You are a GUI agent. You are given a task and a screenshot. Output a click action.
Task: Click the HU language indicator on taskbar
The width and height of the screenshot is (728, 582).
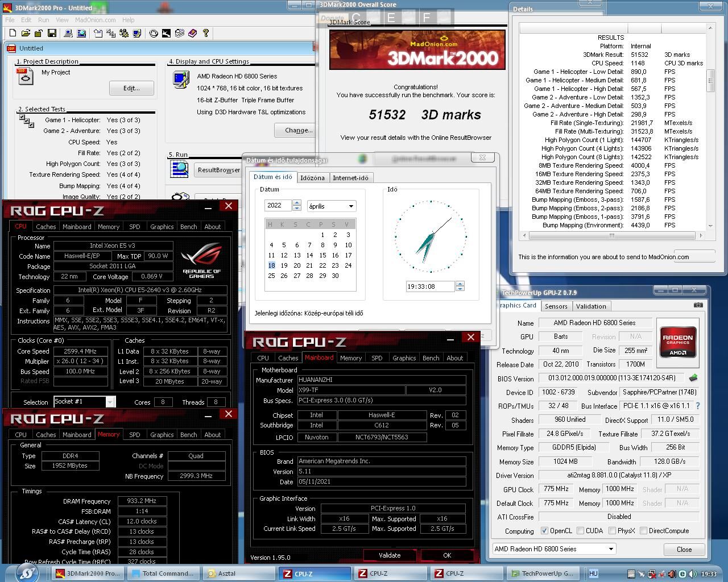(593, 573)
